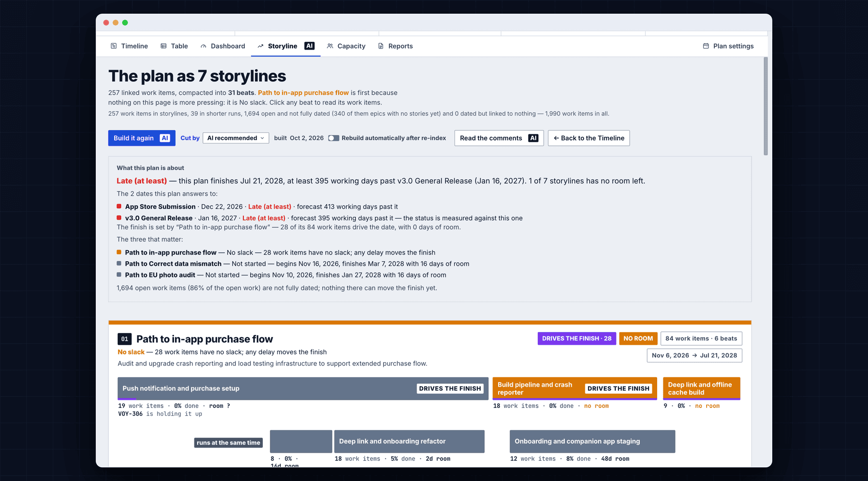Click Path to EU photo audit text
This screenshot has width=868, height=481.
(160, 275)
